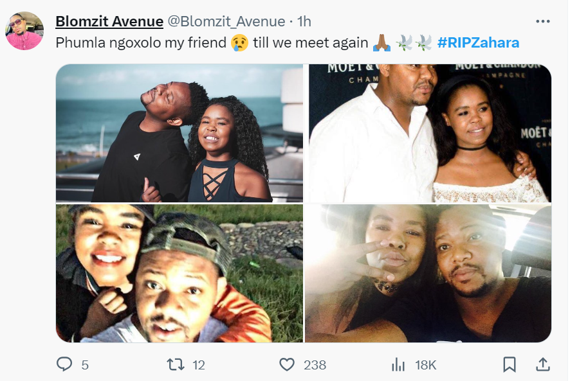Click the 18K views count
Viewport: 588px width, 381px height.
(x=426, y=365)
